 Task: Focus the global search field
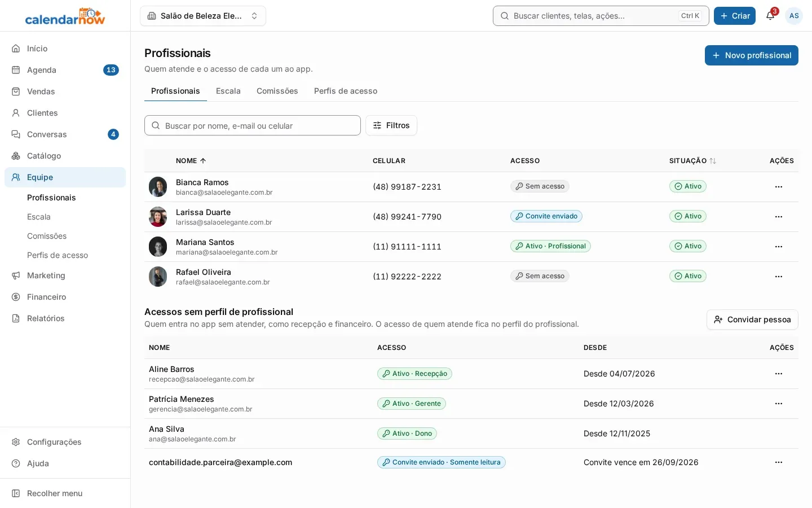click(601, 16)
